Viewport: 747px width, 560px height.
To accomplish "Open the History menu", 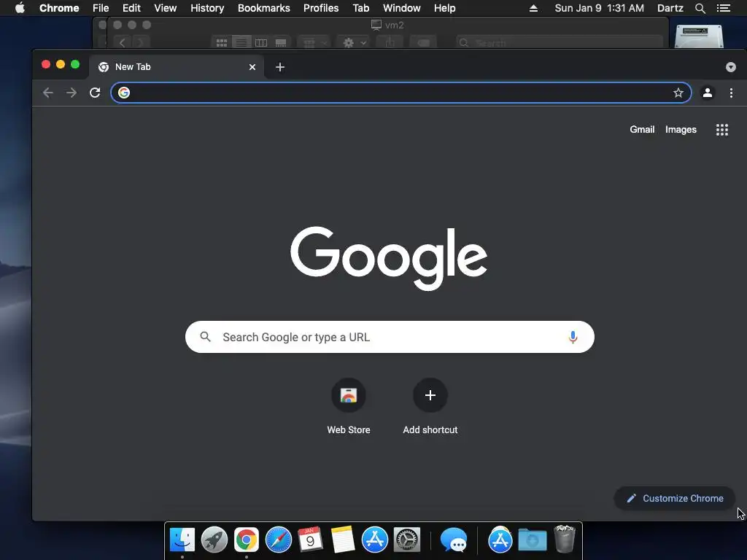I will click(x=207, y=8).
